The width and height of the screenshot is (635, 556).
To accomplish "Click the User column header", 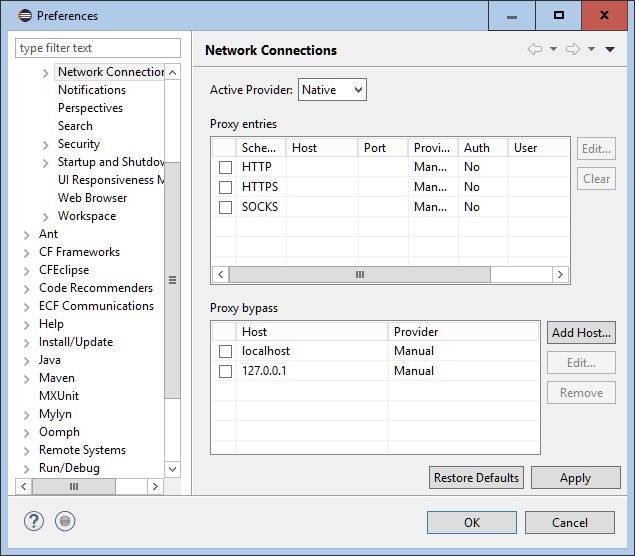I will (x=539, y=148).
